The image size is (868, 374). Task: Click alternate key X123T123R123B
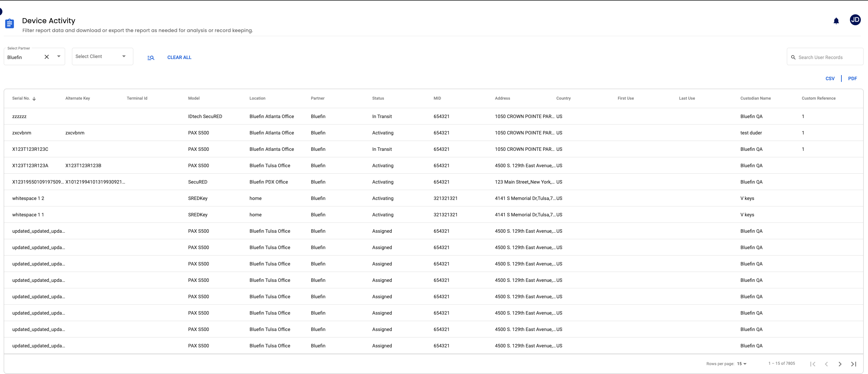(x=83, y=166)
